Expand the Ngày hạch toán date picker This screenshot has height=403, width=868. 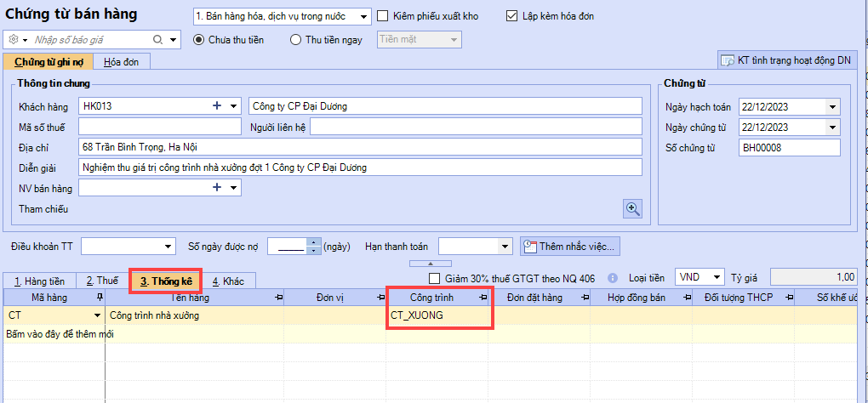tap(831, 107)
